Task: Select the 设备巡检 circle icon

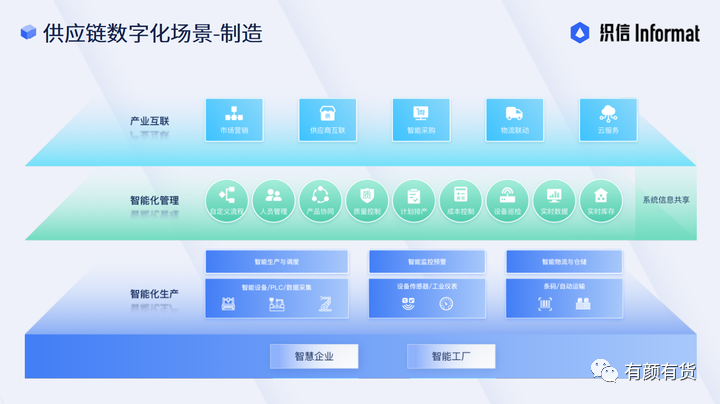Action: coord(507,201)
